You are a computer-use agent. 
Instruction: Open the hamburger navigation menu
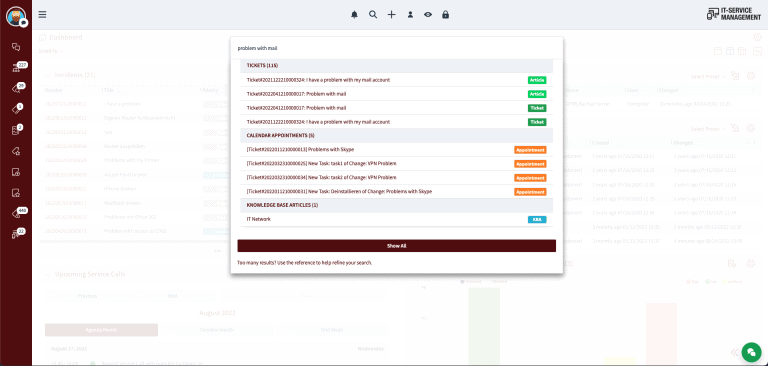43,14
